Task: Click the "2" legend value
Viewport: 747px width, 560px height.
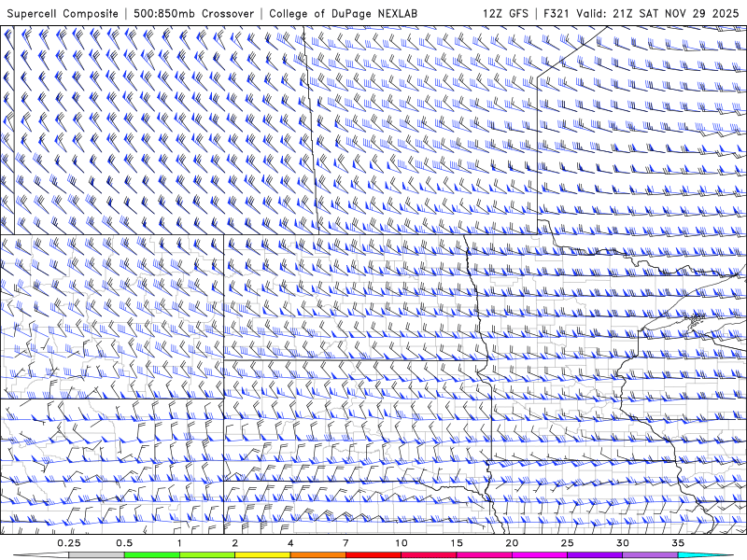Action: pos(235,543)
